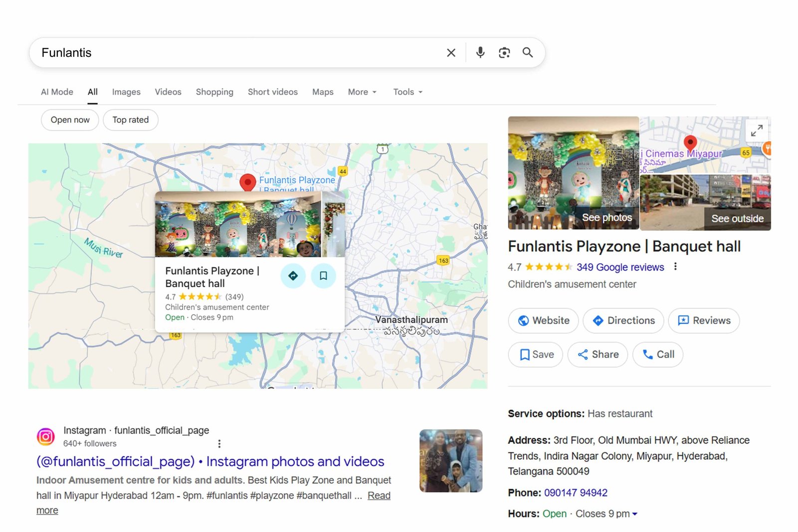The width and height of the screenshot is (798, 532).
Task: Click the search magnifier icon
Action: click(x=528, y=52)
